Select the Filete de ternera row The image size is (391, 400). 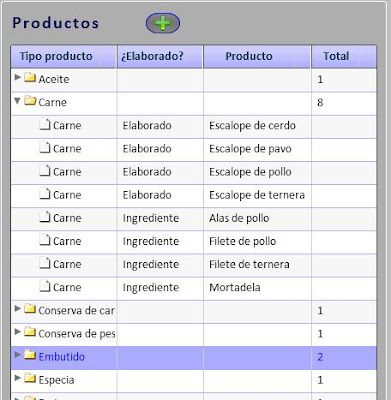194,265
